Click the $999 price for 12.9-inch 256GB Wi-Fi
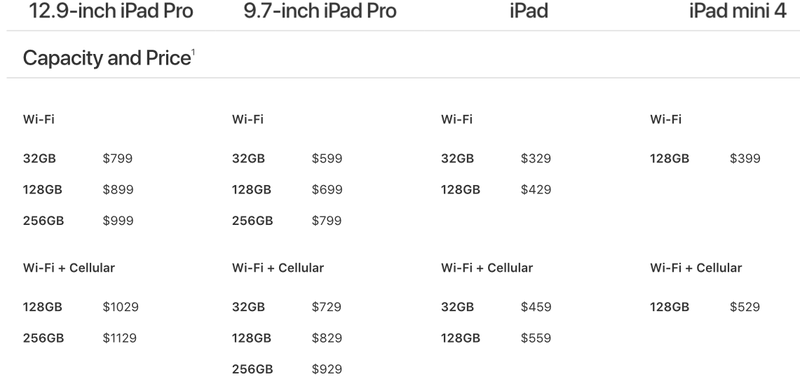The width and height of the screenshot is (800, 384). 118,221
